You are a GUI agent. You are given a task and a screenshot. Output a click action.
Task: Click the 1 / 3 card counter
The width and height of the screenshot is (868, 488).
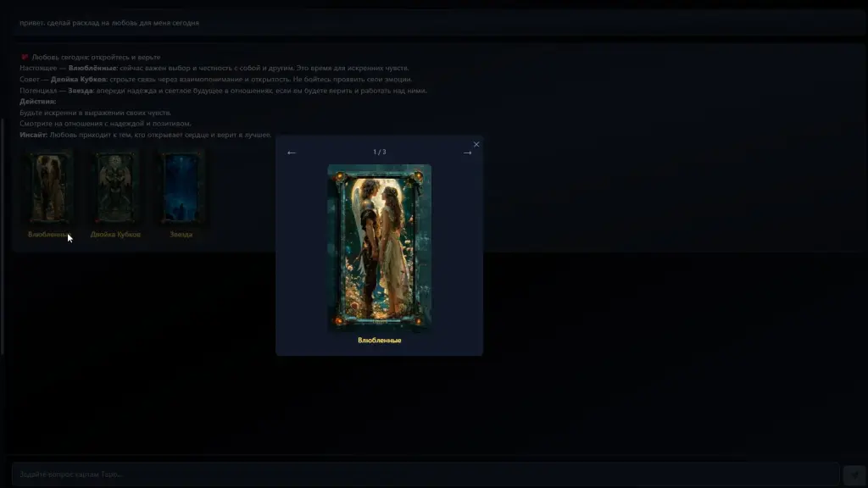(379, 152)
